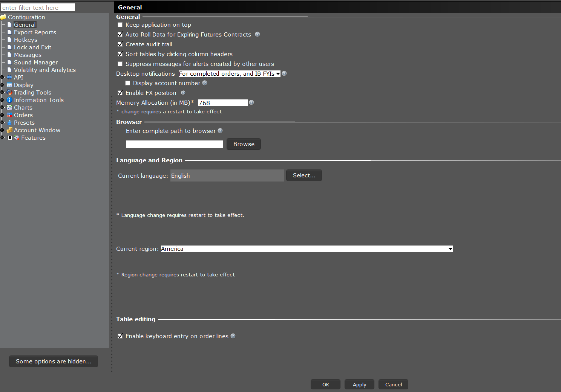Click the filter text input field
This screenshot has height=392, width=561.
point(38,8)
